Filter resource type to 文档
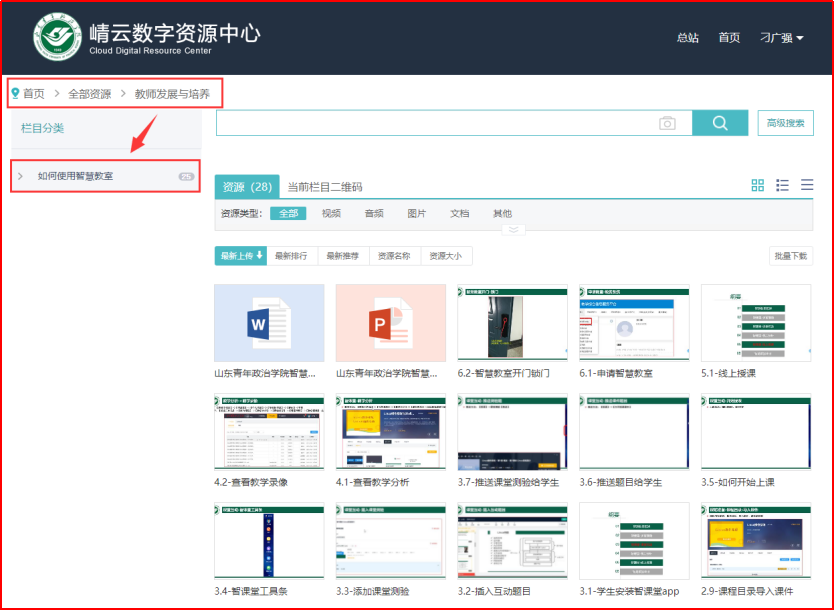Viewport: 835px width, 611px height. [459, 213]
